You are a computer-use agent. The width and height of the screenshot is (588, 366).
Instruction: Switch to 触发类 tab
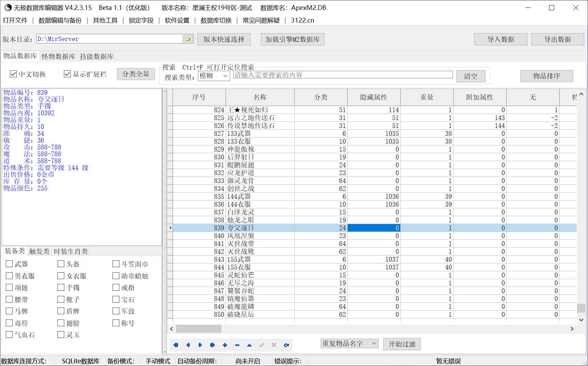[39, 251]
